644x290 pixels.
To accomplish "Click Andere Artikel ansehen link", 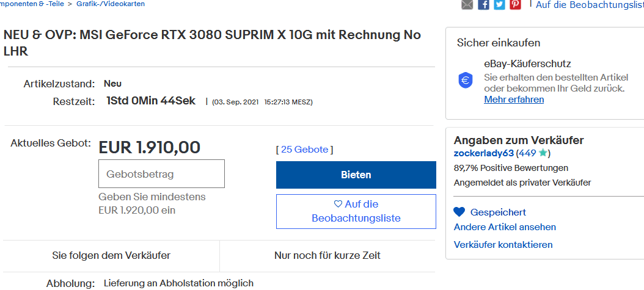I will click(505, 227).
